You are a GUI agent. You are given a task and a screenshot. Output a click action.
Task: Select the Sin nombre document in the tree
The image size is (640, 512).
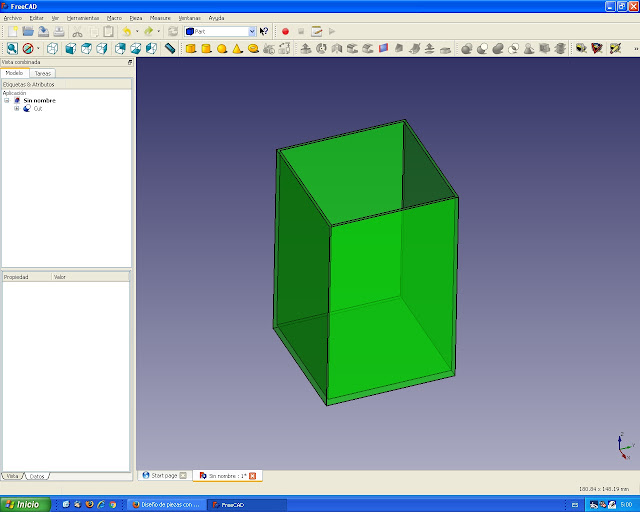point(39,100)
